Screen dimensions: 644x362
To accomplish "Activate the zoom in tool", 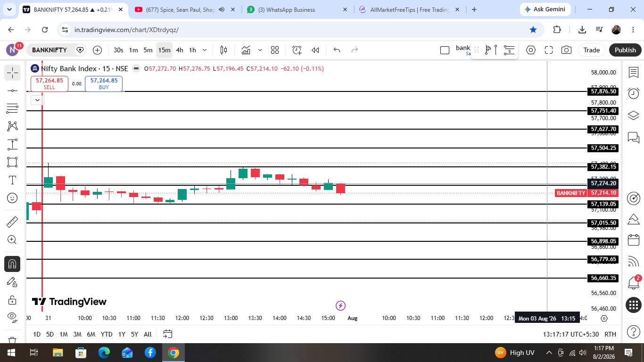I will coord(12,240).
